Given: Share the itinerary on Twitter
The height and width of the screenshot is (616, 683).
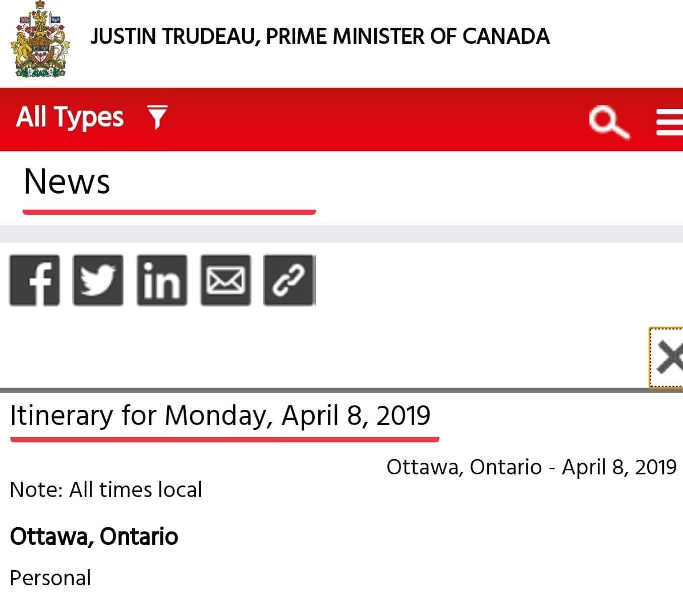Looking at the screenshot, I should pyautogui.click(x=98, y=280).
